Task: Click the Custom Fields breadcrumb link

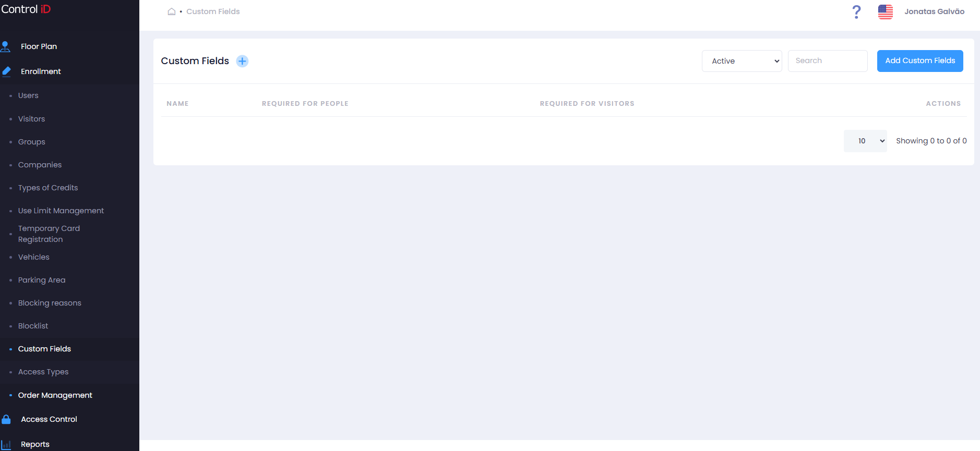Action: click(213, 11)
